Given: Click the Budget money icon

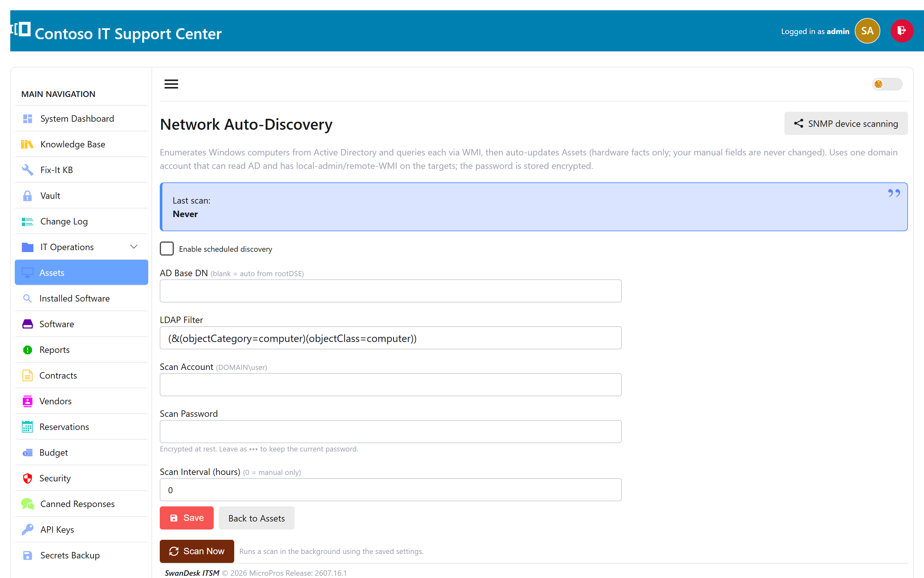Looking at the screenshot, I should 28,453.
